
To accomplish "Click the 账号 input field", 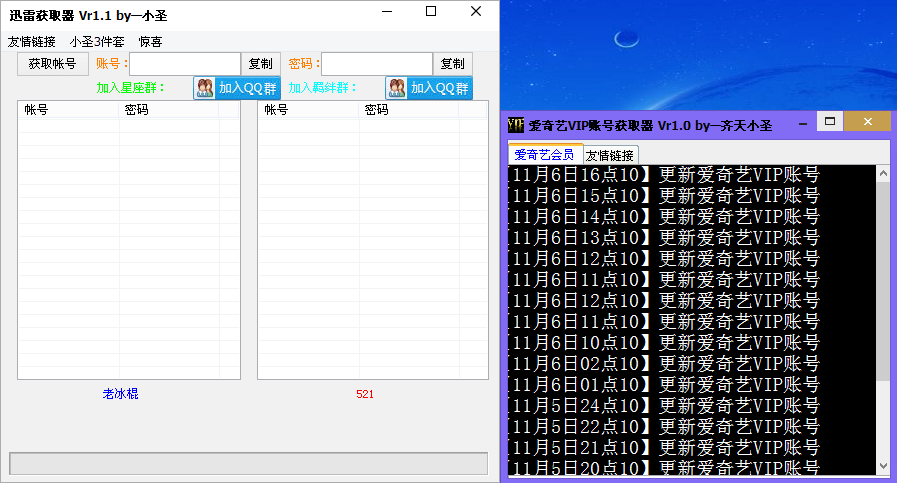I will pyautogui.click(x=185, y=64).
